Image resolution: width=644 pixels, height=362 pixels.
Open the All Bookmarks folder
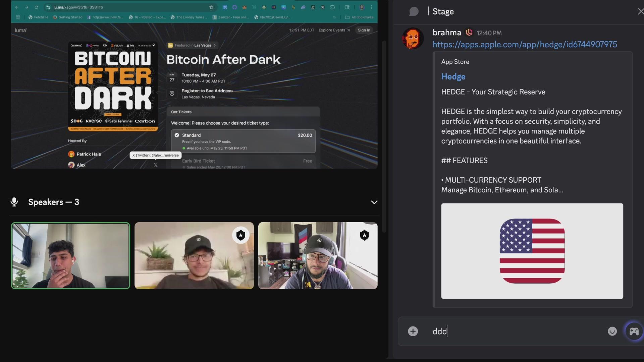[x=359, y=17]
